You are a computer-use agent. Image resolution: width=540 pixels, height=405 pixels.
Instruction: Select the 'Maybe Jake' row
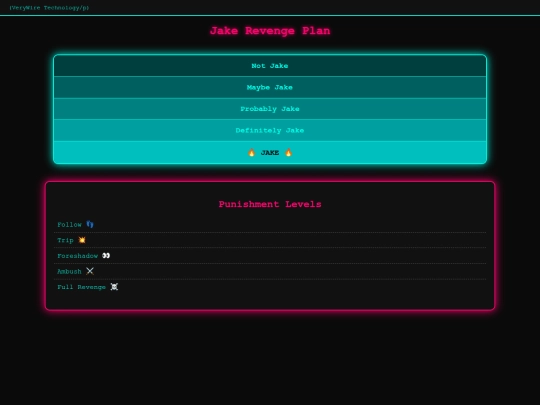[x=270, y=87]
